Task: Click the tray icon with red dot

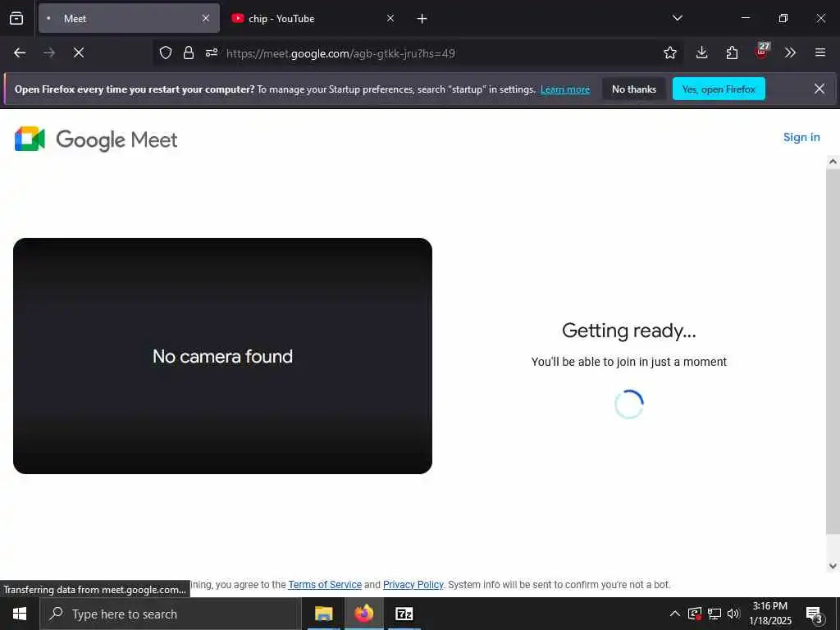Action: [x=695, y=614]
